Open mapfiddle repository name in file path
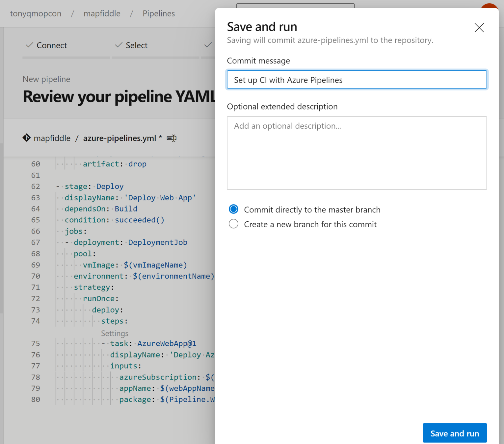504x444 pixels. (x=52, y=138)
